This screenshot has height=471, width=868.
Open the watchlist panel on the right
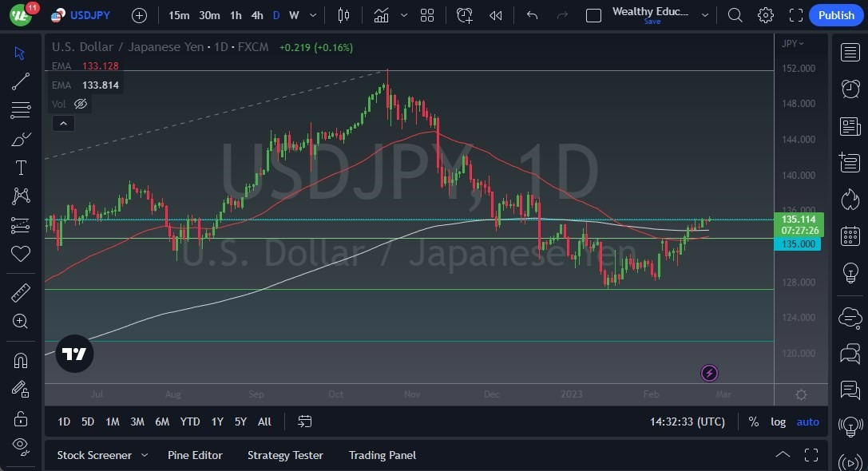click(x=850, y=53)
